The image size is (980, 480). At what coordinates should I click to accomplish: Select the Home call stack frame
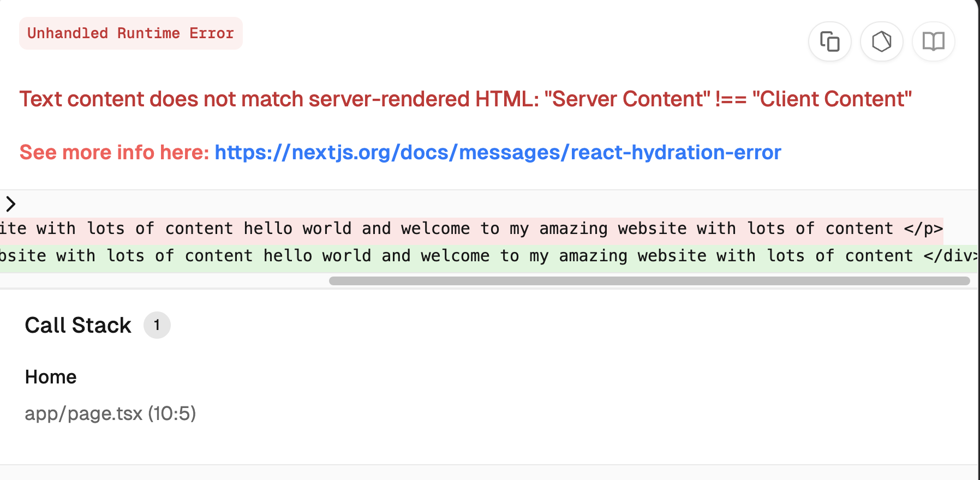click(51, 377)
